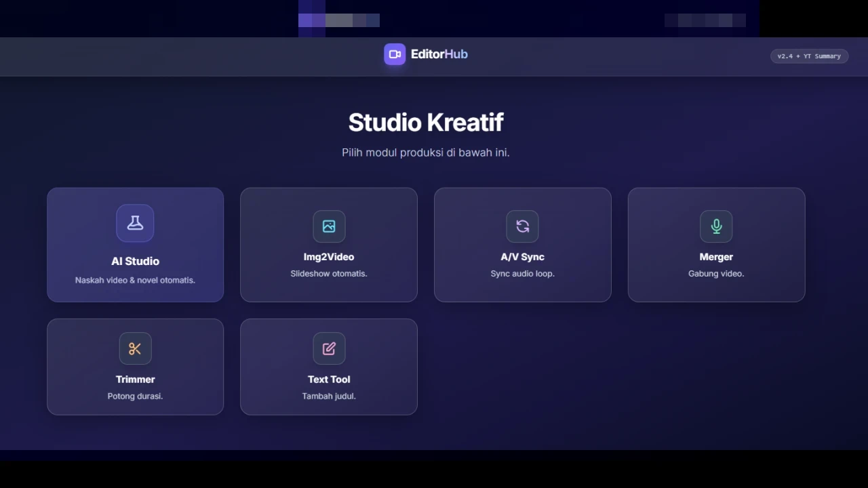The width and height of the screenshot is (868, 488).
Task: Open the Trimmer module card
Action: tap(135, 367)
